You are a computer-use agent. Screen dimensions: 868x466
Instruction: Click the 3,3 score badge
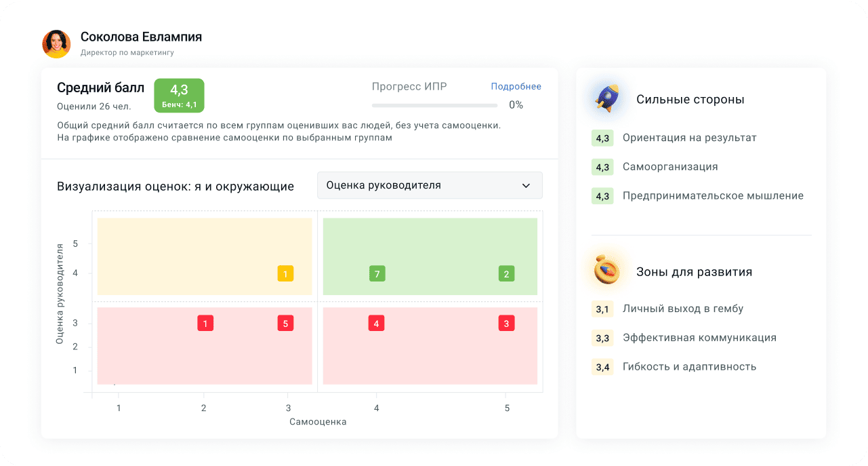click(602, 338)
